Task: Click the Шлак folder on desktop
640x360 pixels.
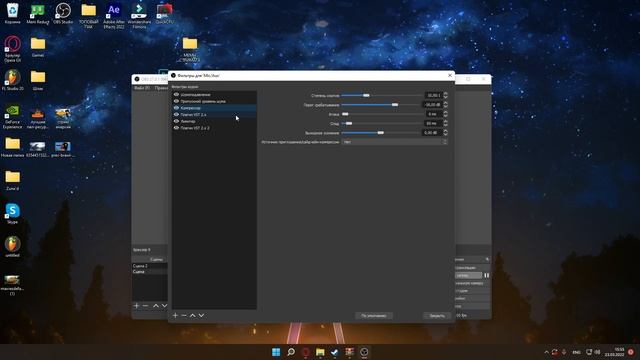Action: click(38, 80)
